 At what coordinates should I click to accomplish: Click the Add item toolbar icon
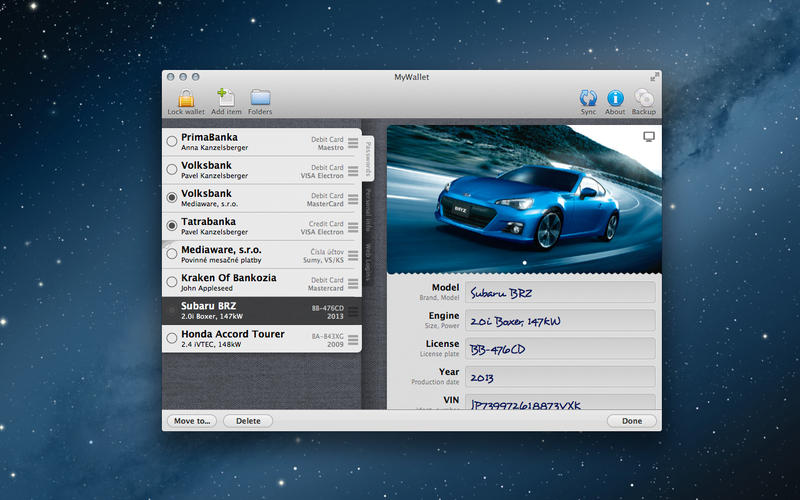tap(226, 97)
